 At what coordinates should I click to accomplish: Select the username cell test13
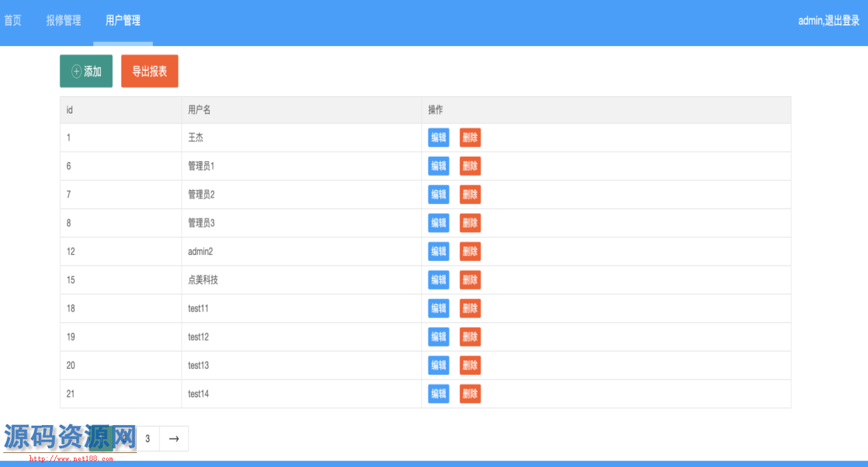[301, 365]
